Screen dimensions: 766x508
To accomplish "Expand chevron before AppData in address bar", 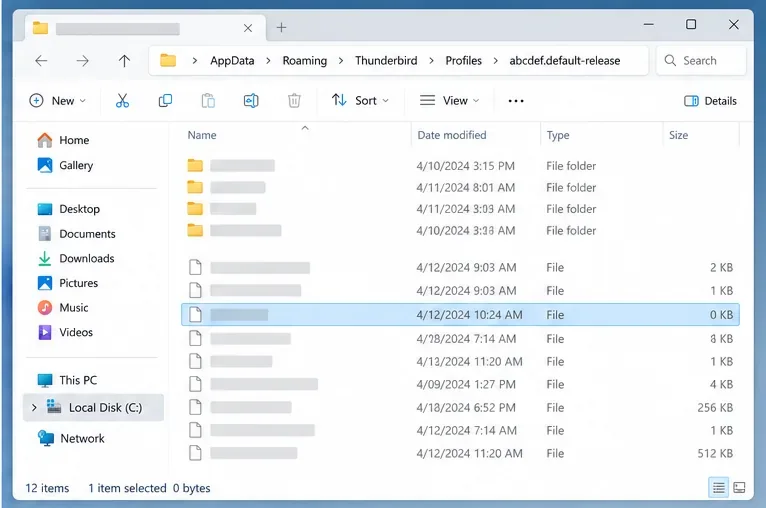I will 194,61.
